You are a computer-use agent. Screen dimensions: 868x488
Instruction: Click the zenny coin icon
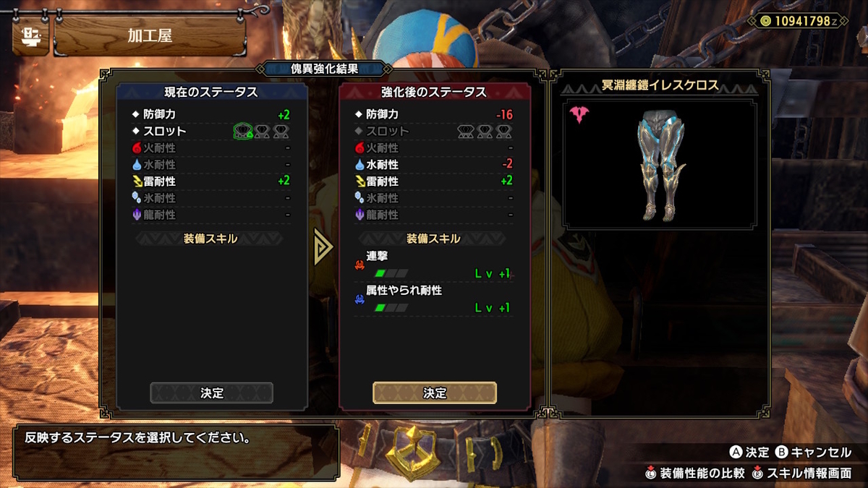(x=765, y=22)
